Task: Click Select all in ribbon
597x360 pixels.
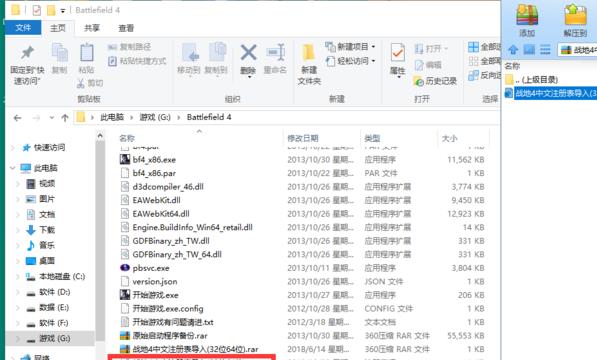Action: click(484, 47)
